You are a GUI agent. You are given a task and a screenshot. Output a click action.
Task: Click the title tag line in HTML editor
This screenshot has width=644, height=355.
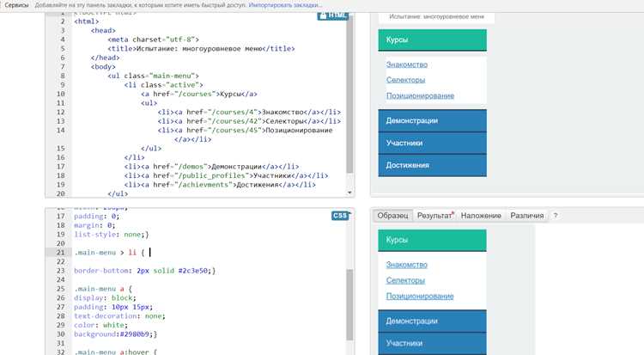(201, 48)
